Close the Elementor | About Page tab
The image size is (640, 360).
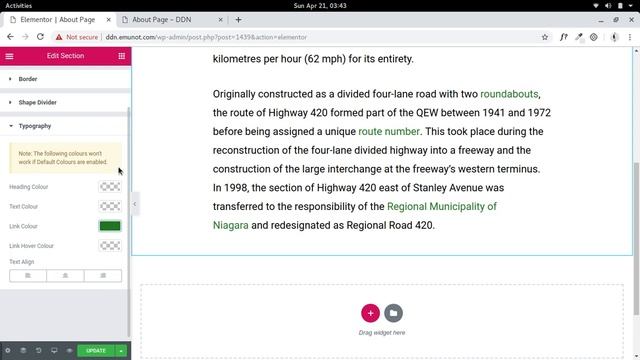click(x=109, y=20)
